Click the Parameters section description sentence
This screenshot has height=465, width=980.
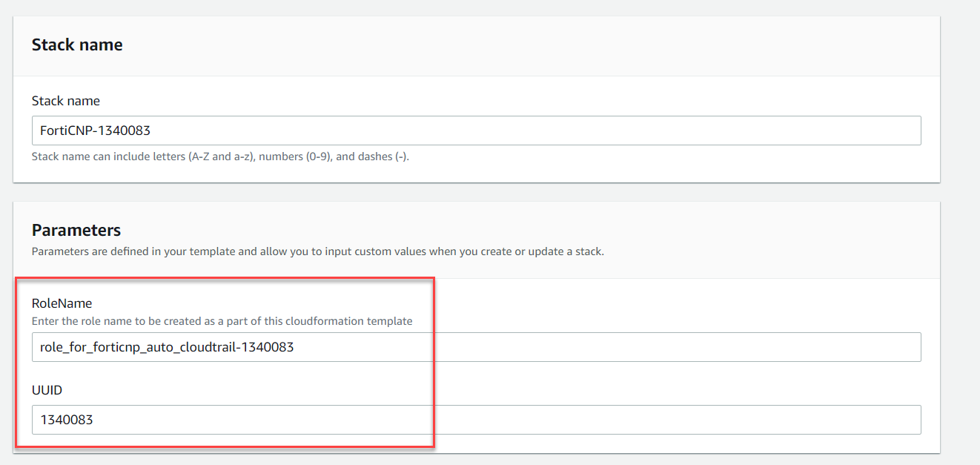click(317, 251)
